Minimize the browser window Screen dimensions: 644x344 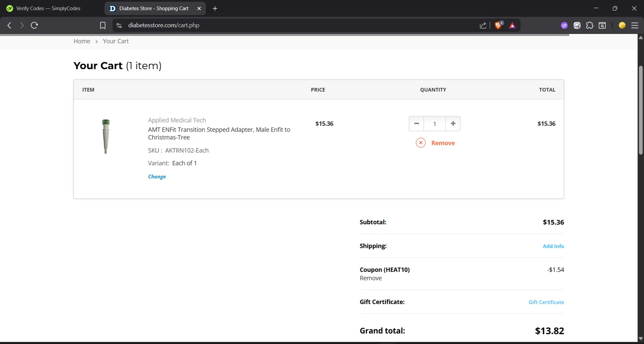[596, 9]
